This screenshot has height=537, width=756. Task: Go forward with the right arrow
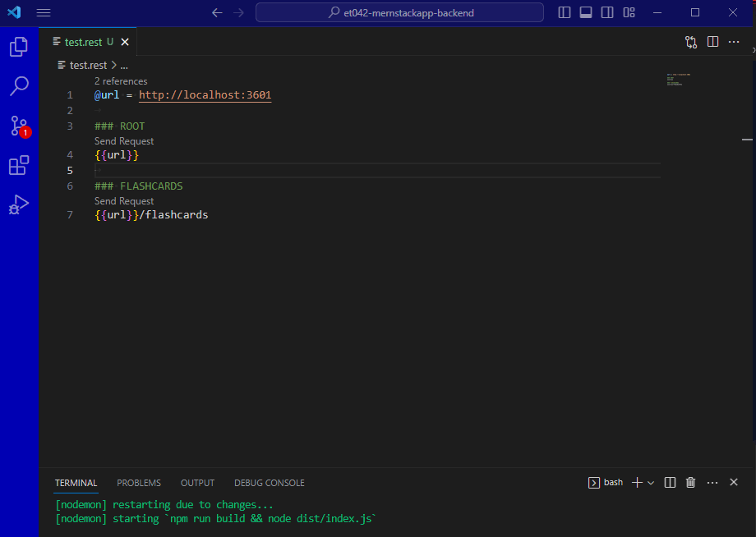point(238,12)
